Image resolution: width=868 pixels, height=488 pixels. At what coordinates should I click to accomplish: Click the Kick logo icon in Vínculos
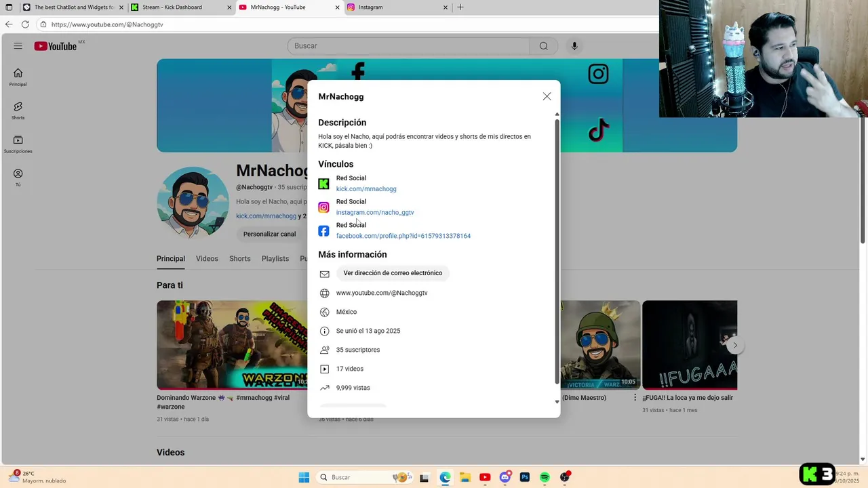324,184
